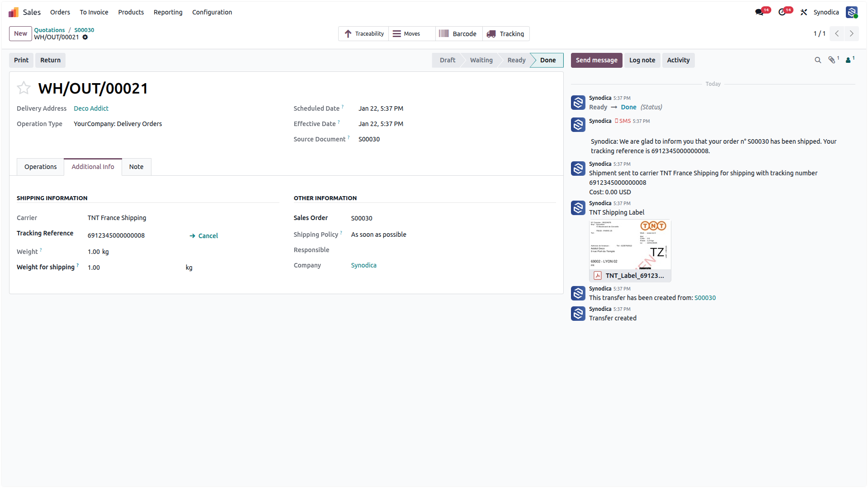Click the Weight help tooltip
Screen dimensions: 868x488
coord(41,249)
